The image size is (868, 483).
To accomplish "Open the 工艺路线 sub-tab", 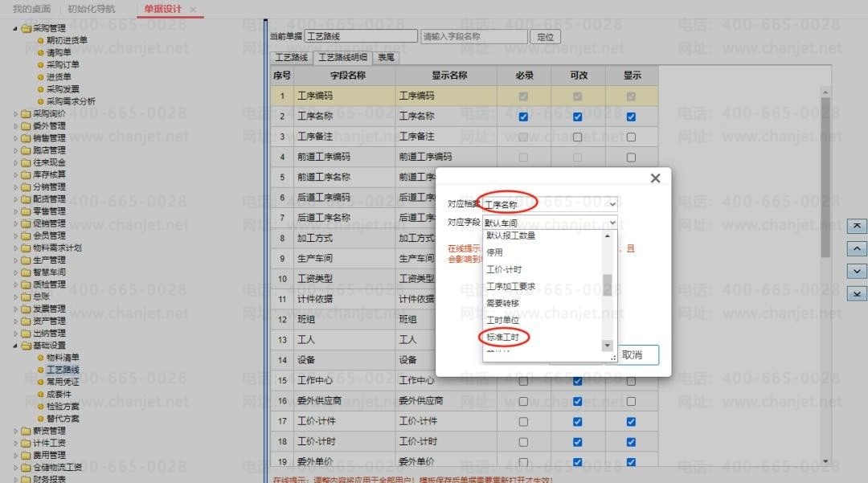I will point(292,58).
